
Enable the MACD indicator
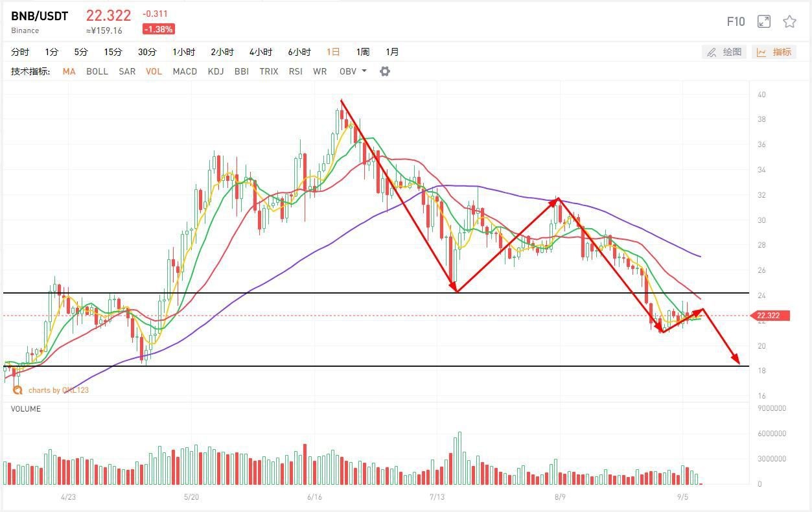(185, 71)
